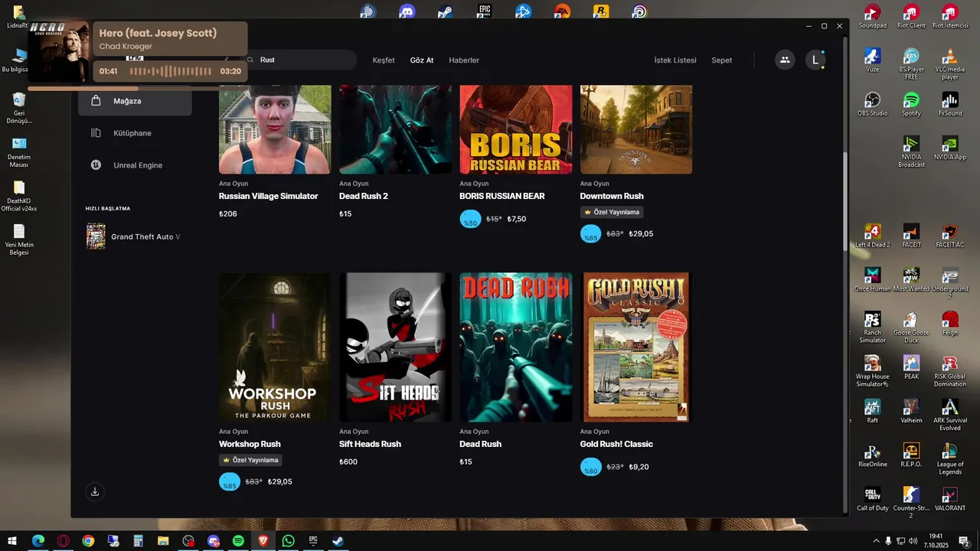The width and height of the screenshot is (980, 551).
Task: Open Ubisoft Connect desktop shortcut
Action: [x=640, y=11]
